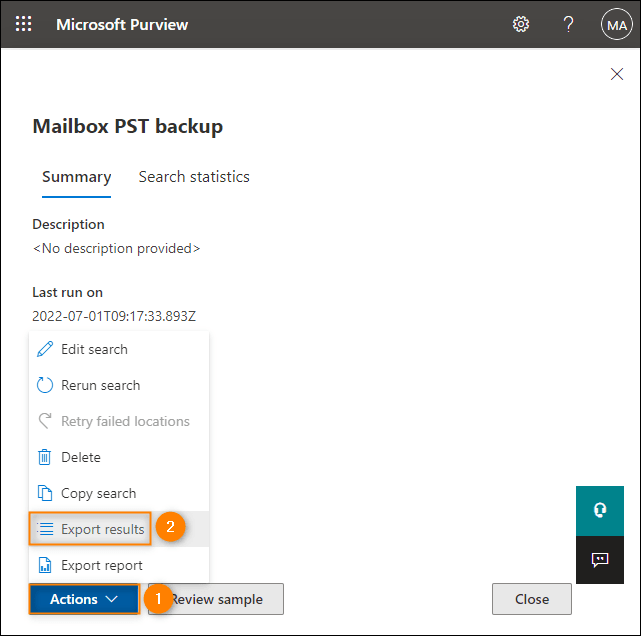Image resolution: width=641 pixels, height=636 pixels.
Task: Click the trash can Delete icon
Action: click(44, 457)
